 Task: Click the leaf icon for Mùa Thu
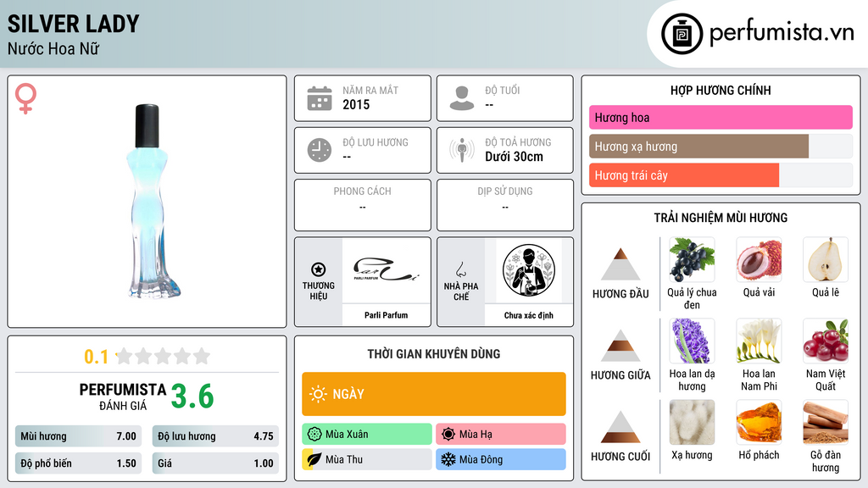(314, 459)
